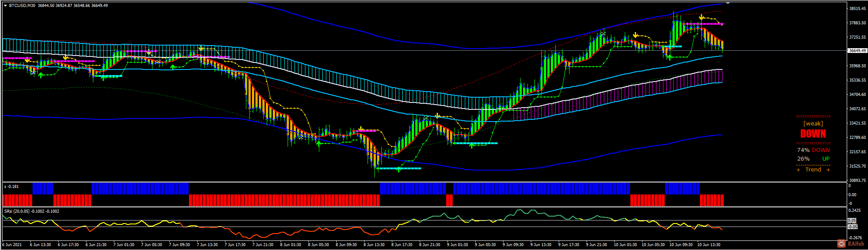Click the 35336.55 price axis label

(857, 80)
